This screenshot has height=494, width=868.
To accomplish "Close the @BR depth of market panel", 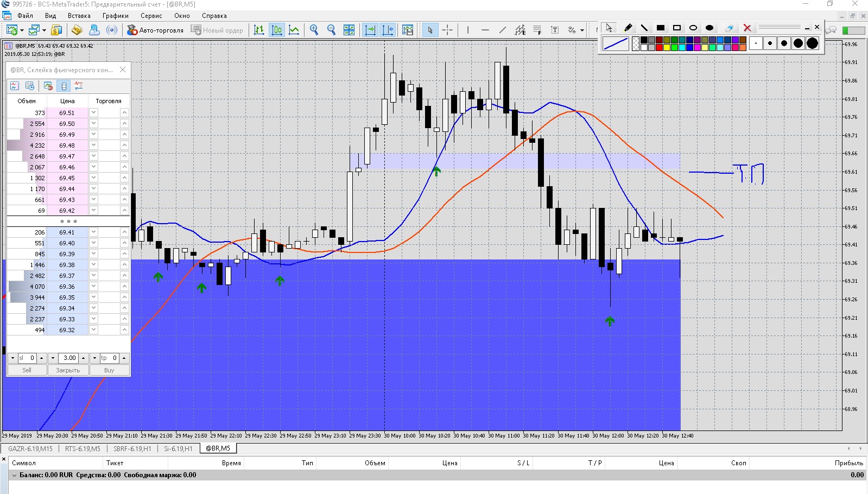I will (x=123, y=69).
